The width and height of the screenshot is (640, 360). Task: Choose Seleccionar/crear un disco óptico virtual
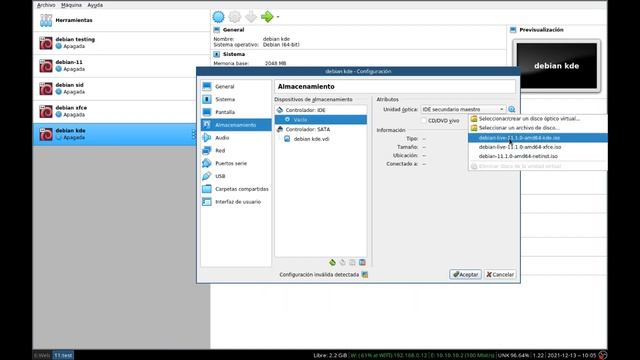tap(538, 118)
